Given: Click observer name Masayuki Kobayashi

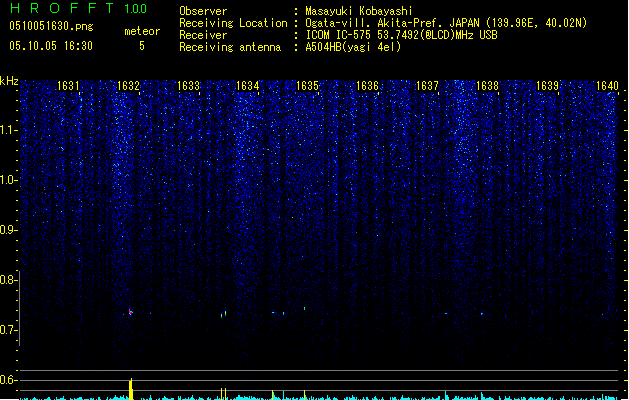Looking at the screenshot, I should click(359, 11).
